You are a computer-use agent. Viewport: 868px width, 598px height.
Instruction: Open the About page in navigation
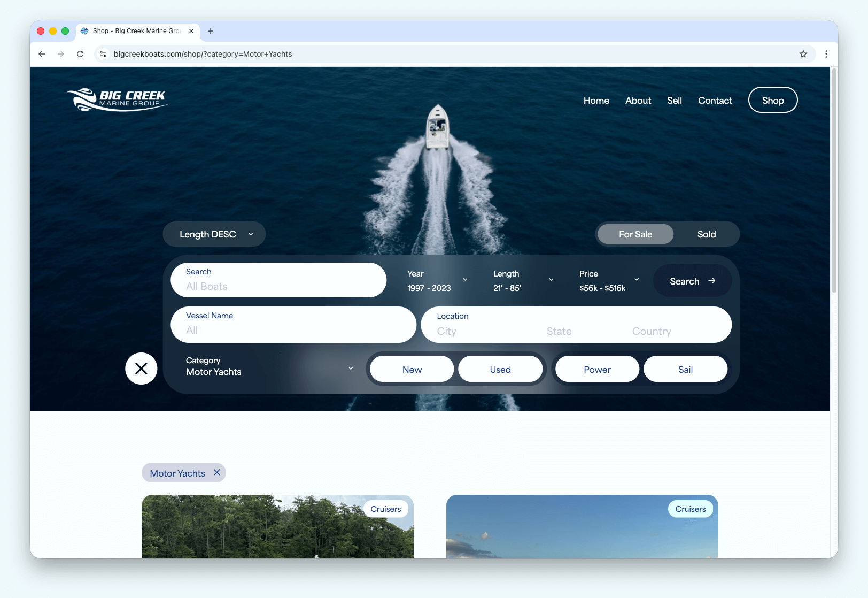pos(638,101)
